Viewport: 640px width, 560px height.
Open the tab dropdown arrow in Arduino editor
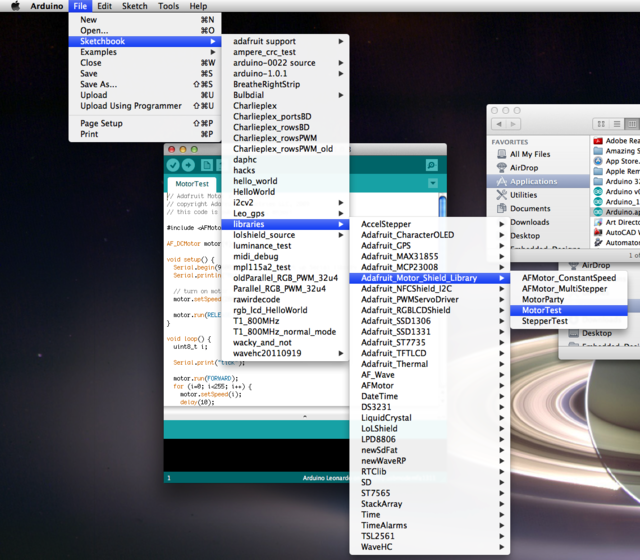[x=433, y=184]
